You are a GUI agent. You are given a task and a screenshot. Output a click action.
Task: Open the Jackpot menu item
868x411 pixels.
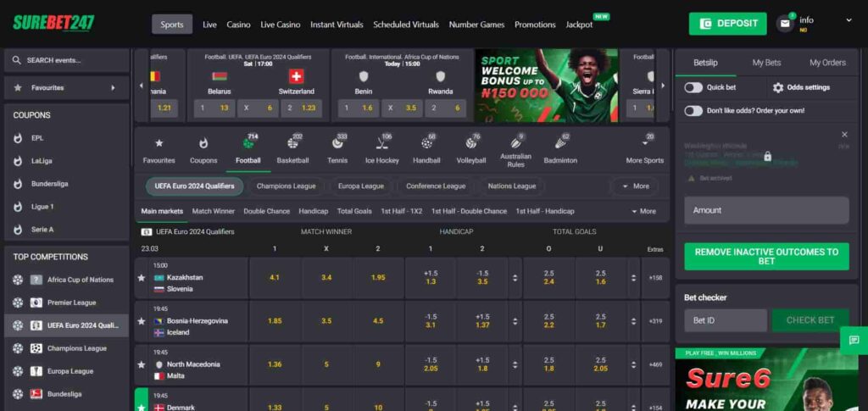[579, 25]
